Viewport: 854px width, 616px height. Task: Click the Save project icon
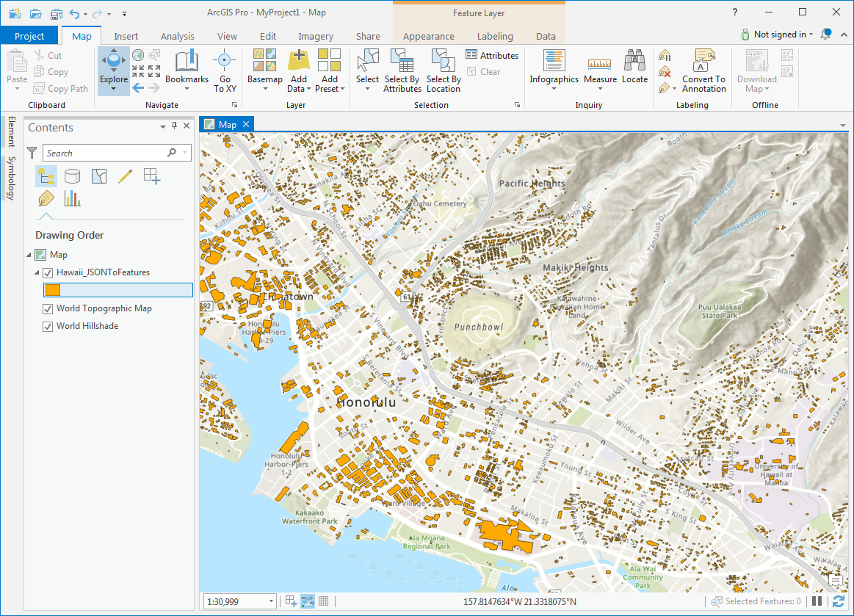click(56, 13)
